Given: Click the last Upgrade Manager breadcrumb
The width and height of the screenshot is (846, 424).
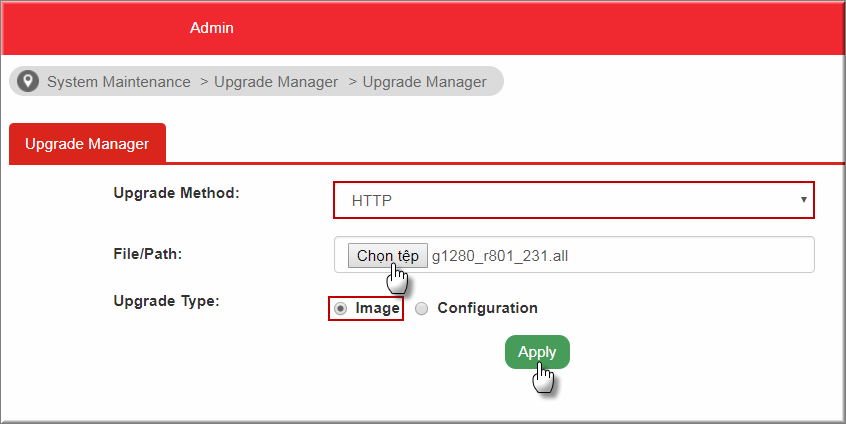Looking at the screenshot, I should point(425,82).
